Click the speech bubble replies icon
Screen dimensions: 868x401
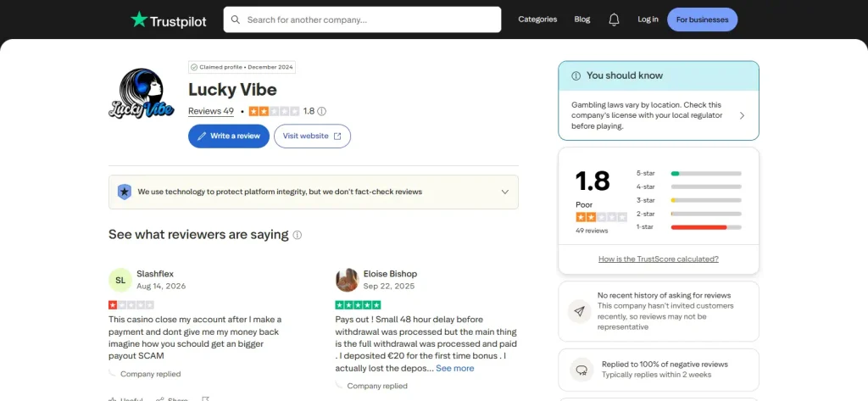[581, 370]
